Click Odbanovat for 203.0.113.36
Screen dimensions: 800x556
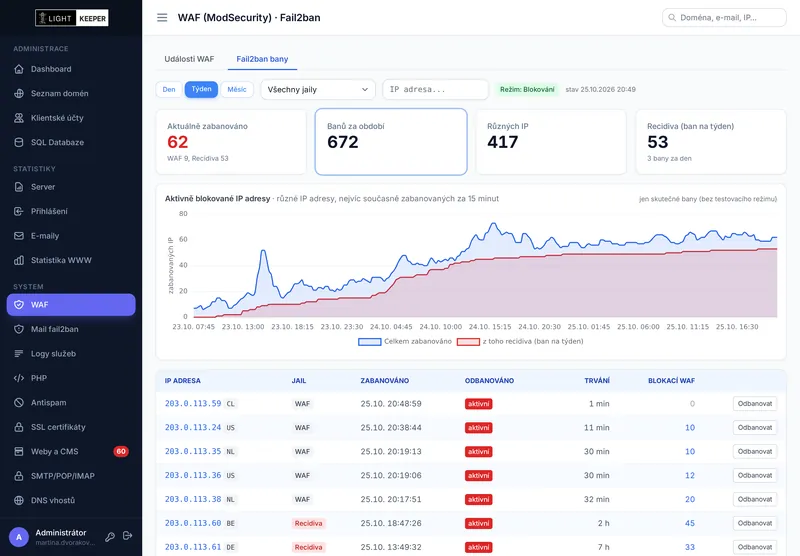point(755,475)
